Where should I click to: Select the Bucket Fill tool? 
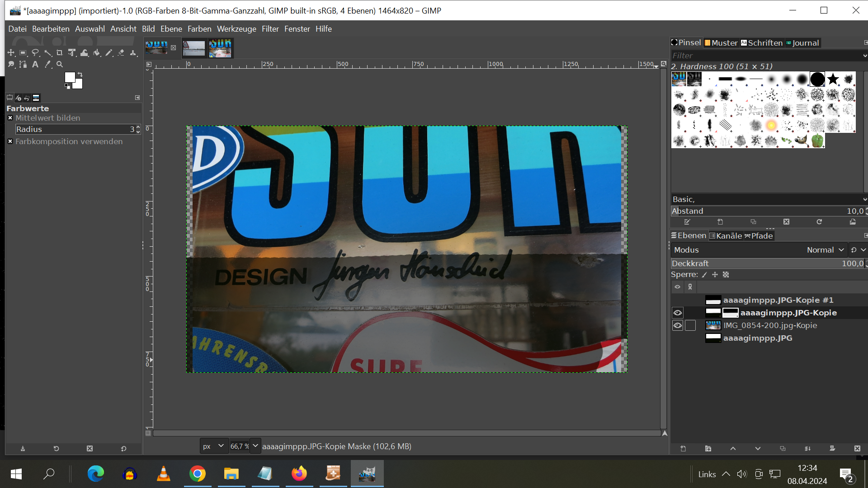coord(96,53)
